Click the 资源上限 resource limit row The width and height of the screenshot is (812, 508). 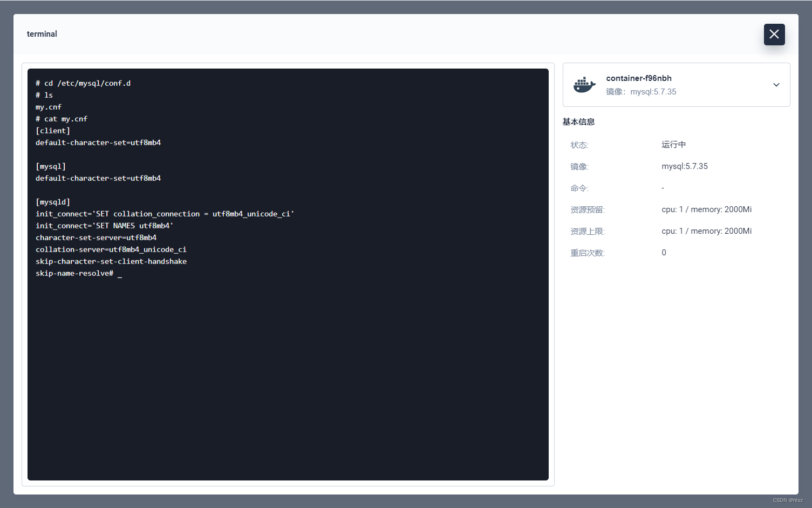coord(587,231)
